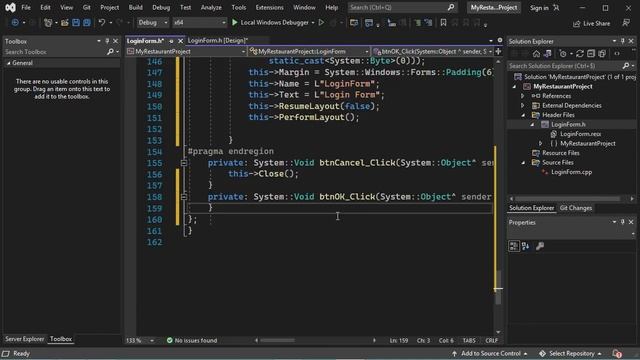Image resolution: width=640 pixels, height=360 pixels.
Task: Click the Live Share icon
Action: coord(576,24)
